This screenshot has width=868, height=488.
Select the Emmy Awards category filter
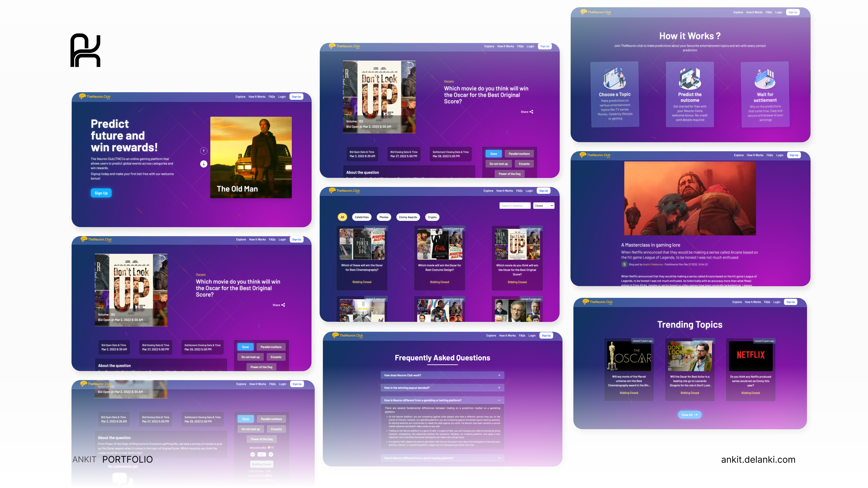[408, 217]
